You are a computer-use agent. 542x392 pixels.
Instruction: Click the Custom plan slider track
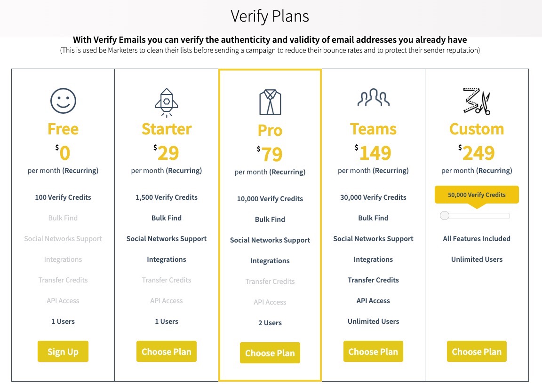click(x=475, y=216)
